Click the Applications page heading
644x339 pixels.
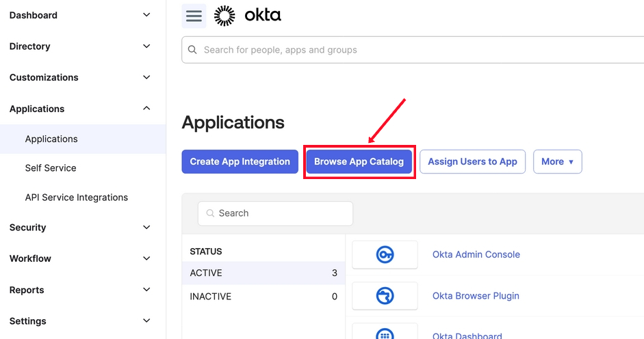pyautogui.click(x=233, y=122)
